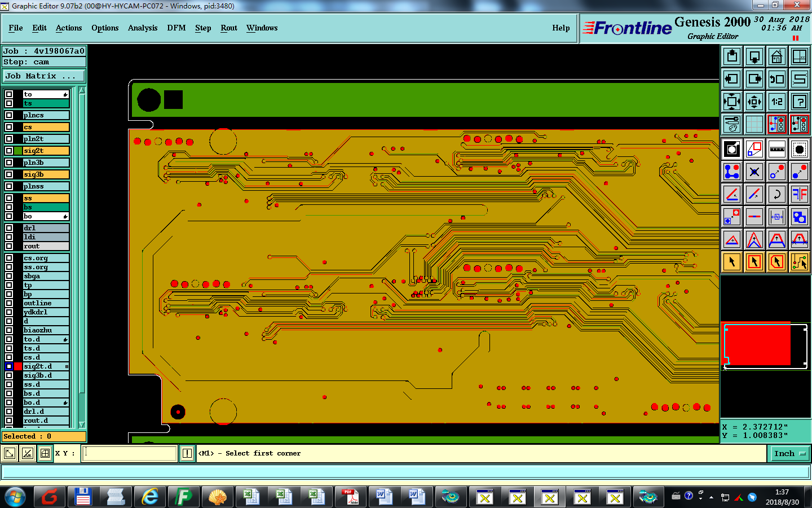Toggle display checkbox of layer cs
Image resolution: width=812 pixels, height=508 pixels.
click(x=9, y=127)
